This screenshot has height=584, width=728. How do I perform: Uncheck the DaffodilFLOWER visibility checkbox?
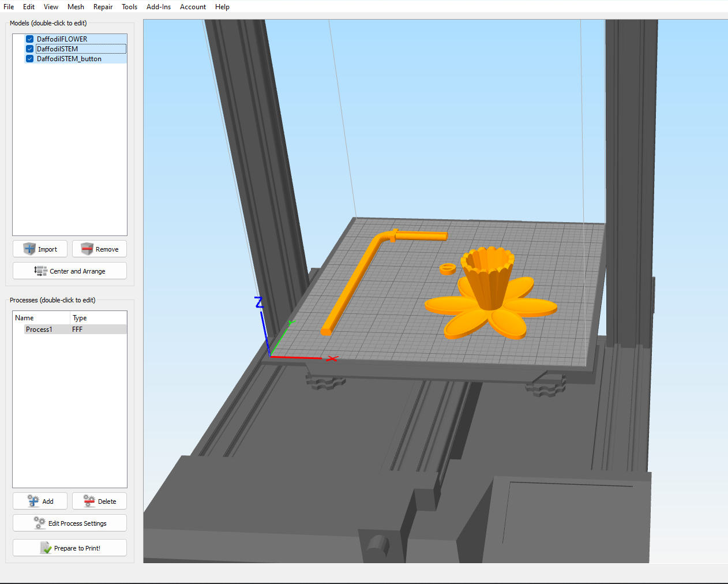tap(29, 39)
